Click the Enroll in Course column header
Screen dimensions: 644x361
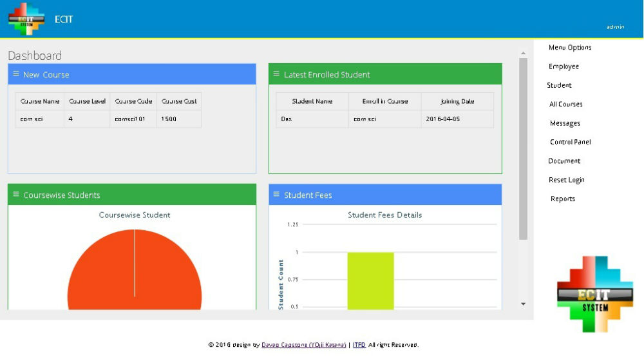click(x=385, y=101)
